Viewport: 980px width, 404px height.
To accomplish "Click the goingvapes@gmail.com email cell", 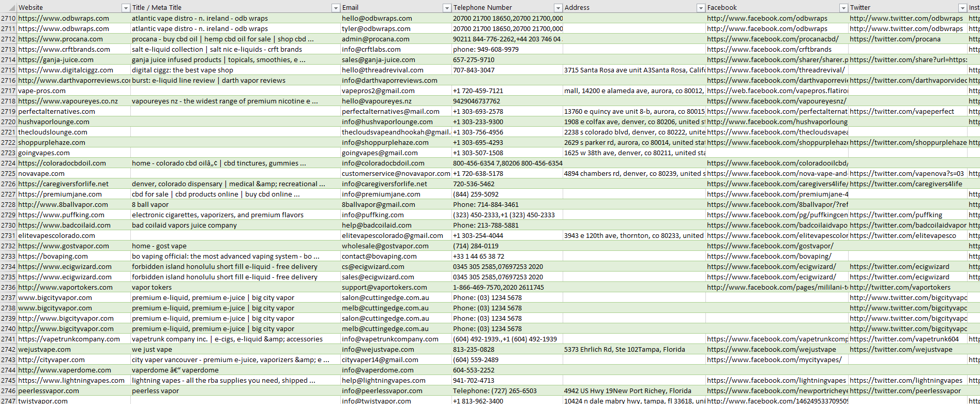I will [x=396, y=153].
